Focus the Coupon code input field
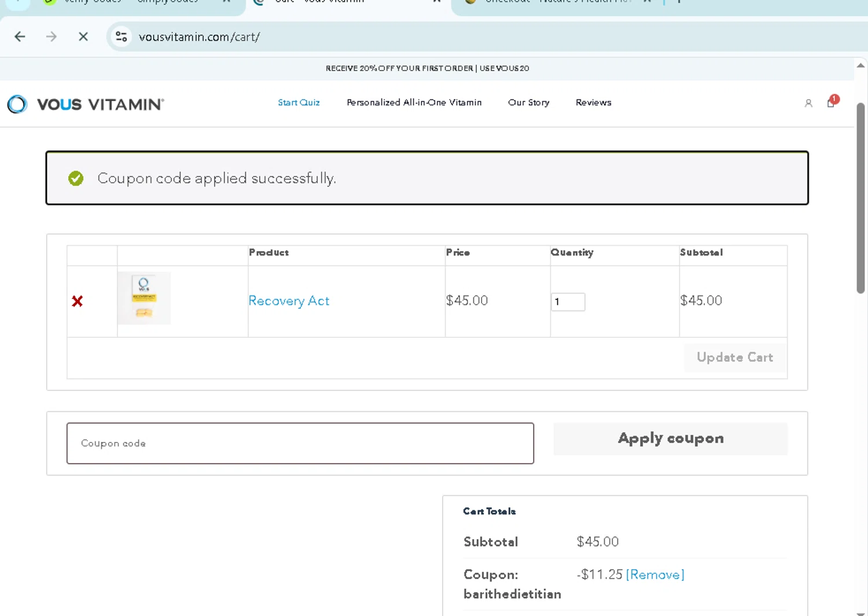868x616 pixels. [x=300, y=443]
